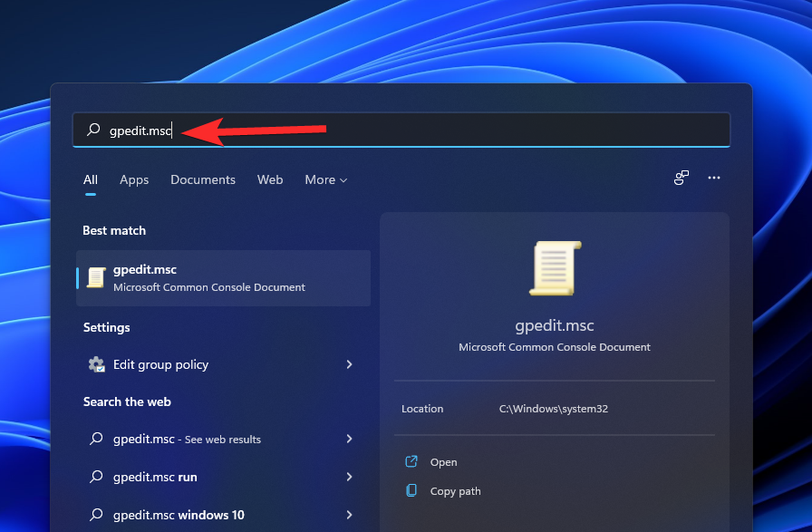Screen dimensions: 812x532
Task: Click the magnifying glass in the search bar
Action: pyautogui.click(x=92, y=130)
